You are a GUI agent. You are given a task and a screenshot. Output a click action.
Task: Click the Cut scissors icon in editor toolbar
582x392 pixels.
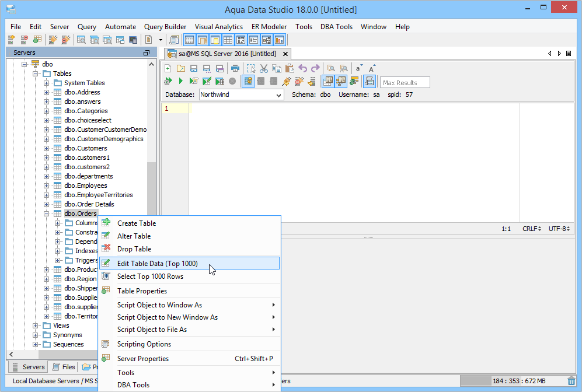(264, 68)
